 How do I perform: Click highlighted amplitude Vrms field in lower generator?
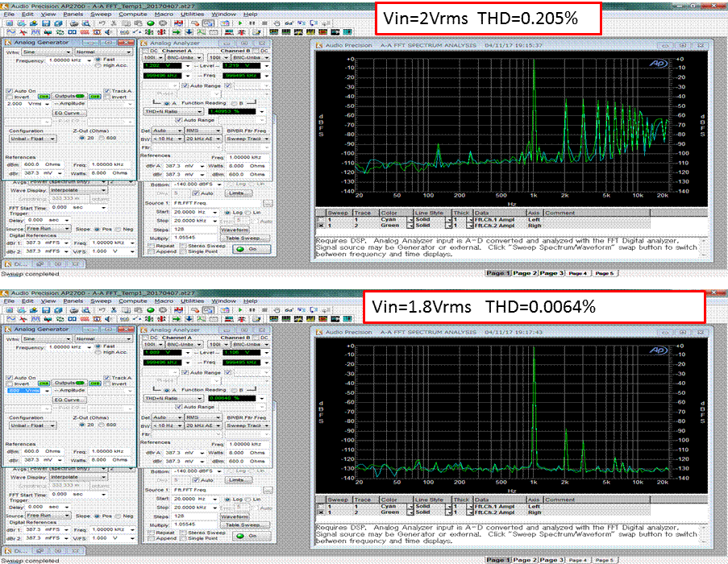click(x=25, y=391)
